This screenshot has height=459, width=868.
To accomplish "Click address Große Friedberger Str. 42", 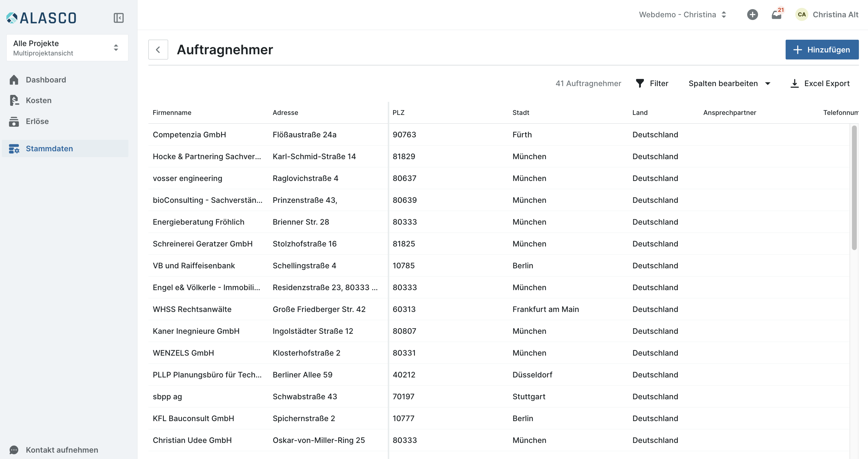I will (319, 309).
